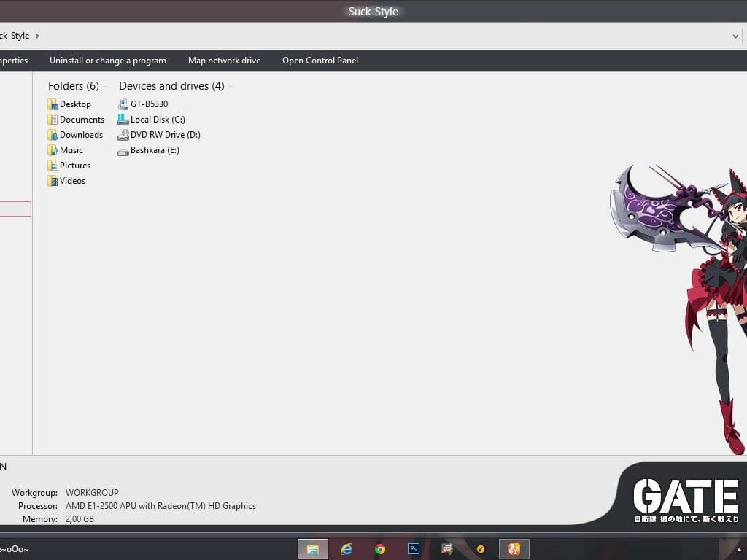The image size is (747, 560).
Task: Open the GT-B5330 phone device
Action: 123,104
